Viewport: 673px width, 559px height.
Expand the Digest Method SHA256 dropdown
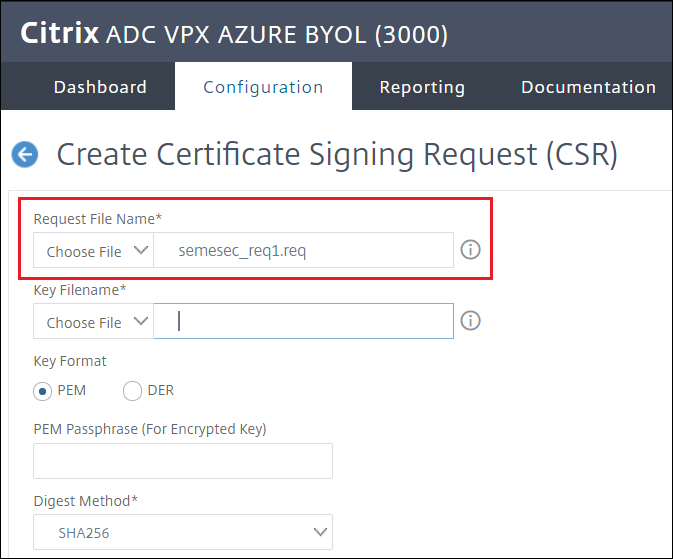click(x=183, y=532)
